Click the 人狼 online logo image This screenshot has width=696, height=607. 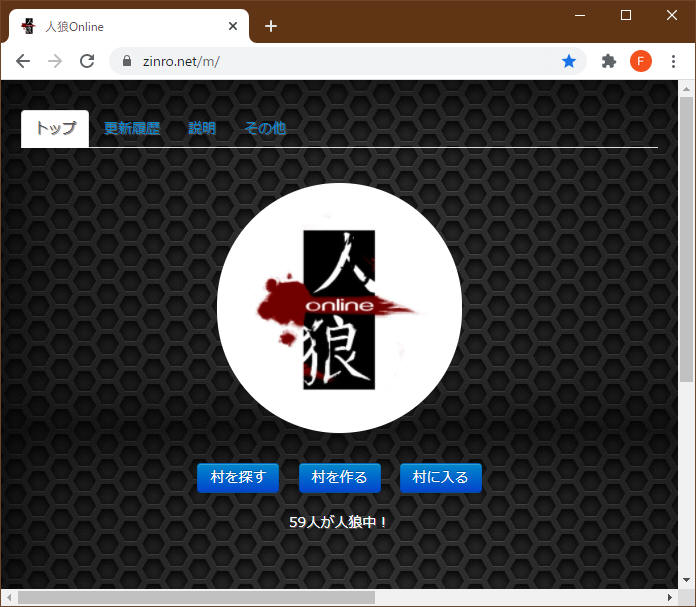340,308
